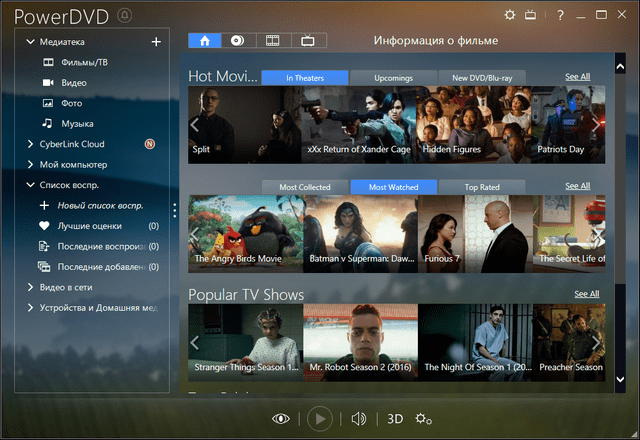Viewport: 640px width, 440px height.
Task: Select New DVD/Blu-ray tab
Action: coord(482,78)
